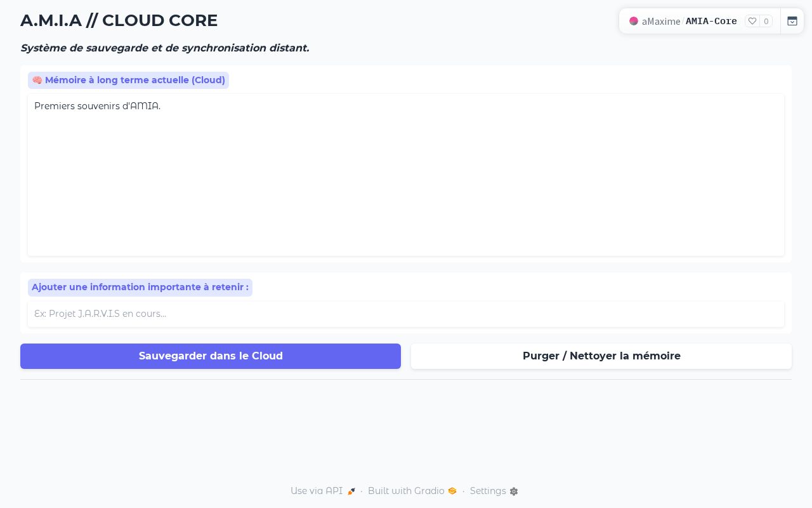This screenshot has height=508, width=812.
Task: Click the heart like icon in Space header
Action: pyautogui.click(x=752, y=21)
